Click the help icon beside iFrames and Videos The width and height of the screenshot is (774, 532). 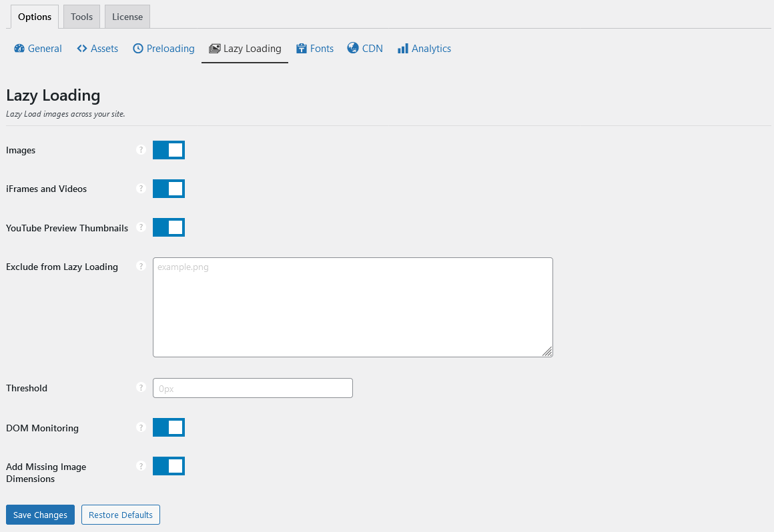click(x=141, y=189)
